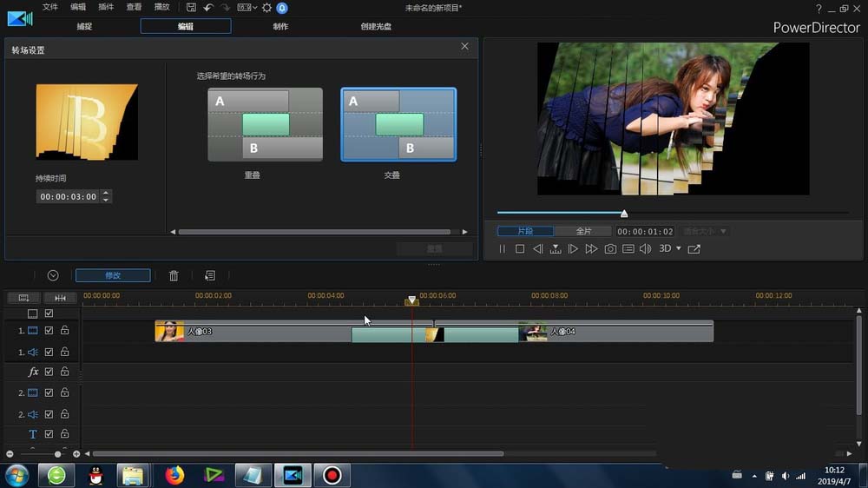868x488 pixels.
Task: Expand the 3D mode dropdown arrow
Action: tap(679, 249)
